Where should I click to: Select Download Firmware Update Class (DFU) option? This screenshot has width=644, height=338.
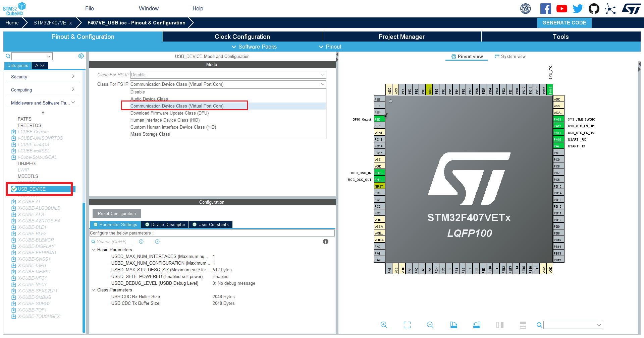pos(228,113)
